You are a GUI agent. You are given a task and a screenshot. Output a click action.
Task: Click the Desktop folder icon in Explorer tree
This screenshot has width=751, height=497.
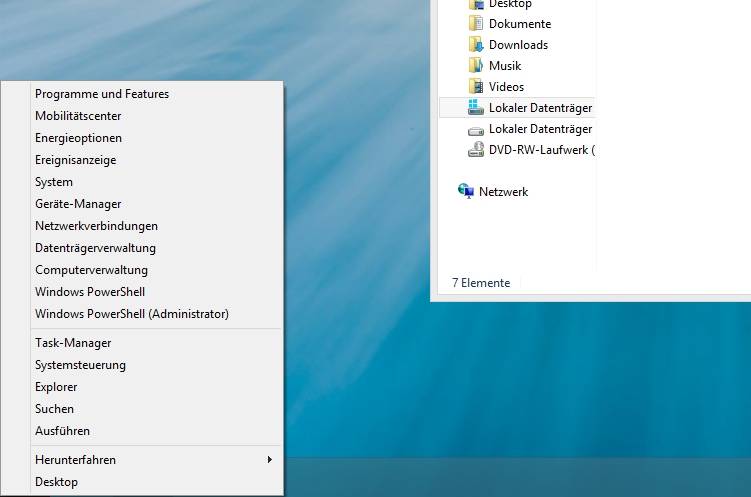click(x=476, y=4)
